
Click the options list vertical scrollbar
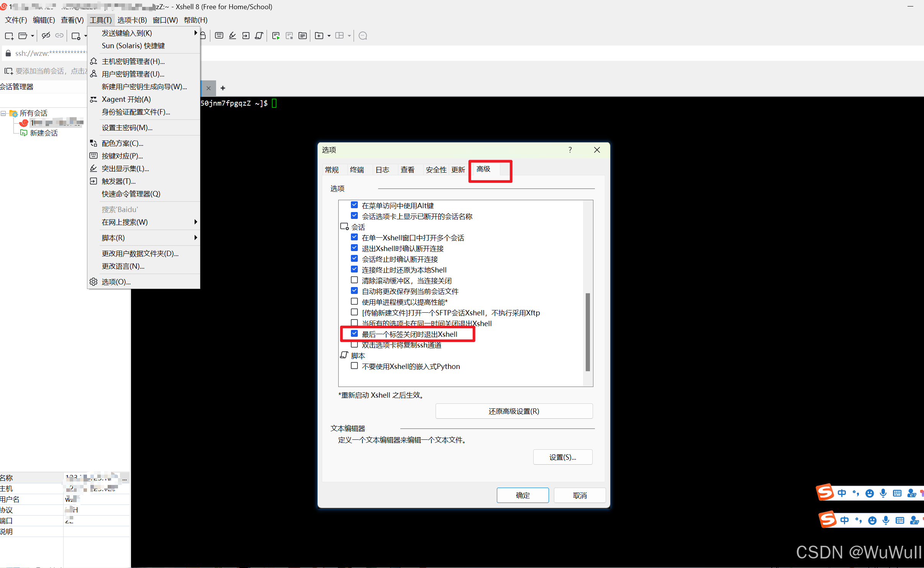pos(588,331)
